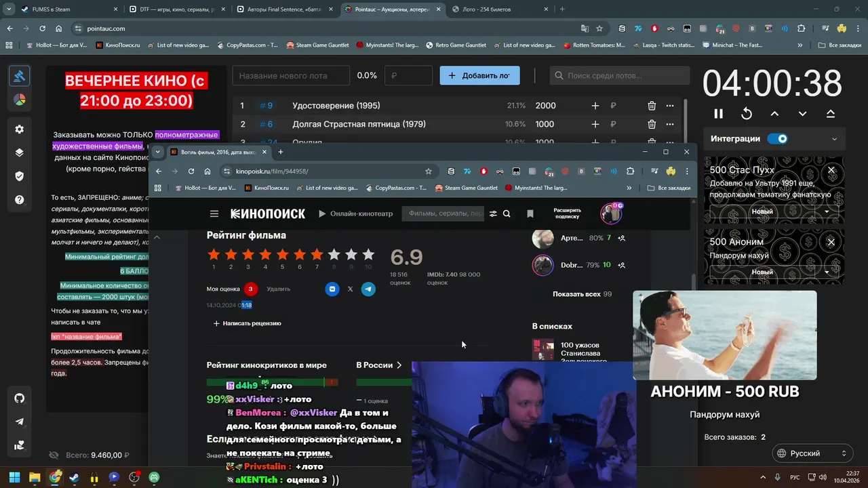868x488 pixels.
Task: Click the Kinopoisk search magnifier icon
Action: click(507, 213)
